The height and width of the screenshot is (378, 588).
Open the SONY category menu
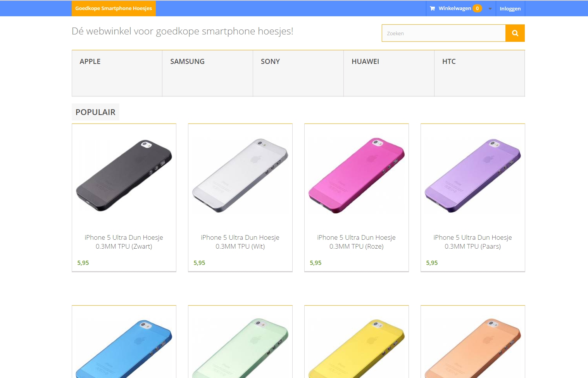coord(298,73)
